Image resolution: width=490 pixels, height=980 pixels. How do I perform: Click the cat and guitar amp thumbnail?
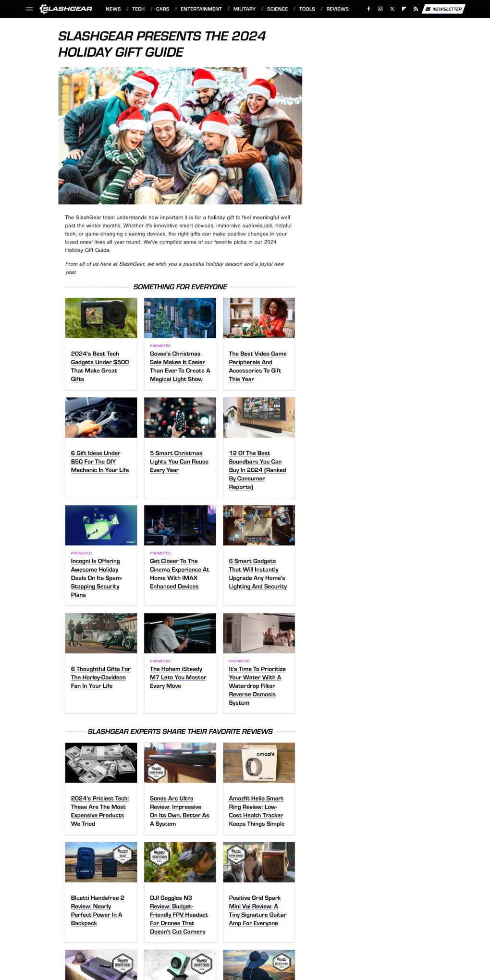[259, 862]
